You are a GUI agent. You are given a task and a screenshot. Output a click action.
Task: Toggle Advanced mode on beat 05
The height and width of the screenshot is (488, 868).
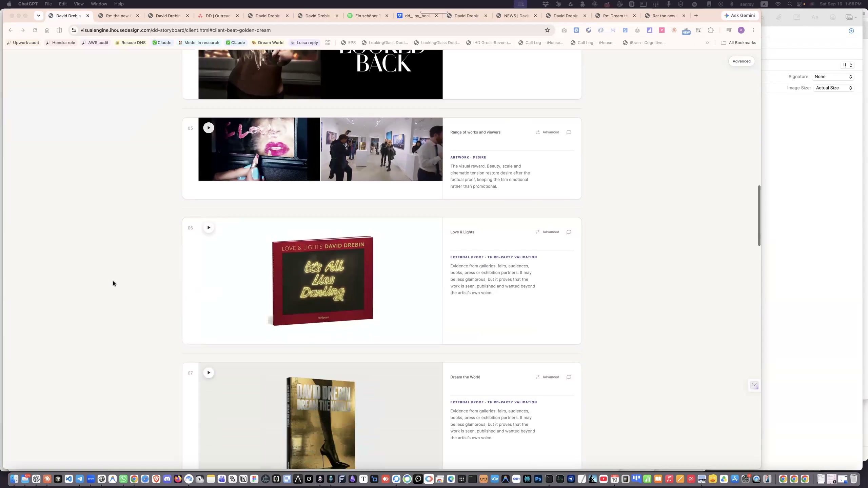(548, 132)
